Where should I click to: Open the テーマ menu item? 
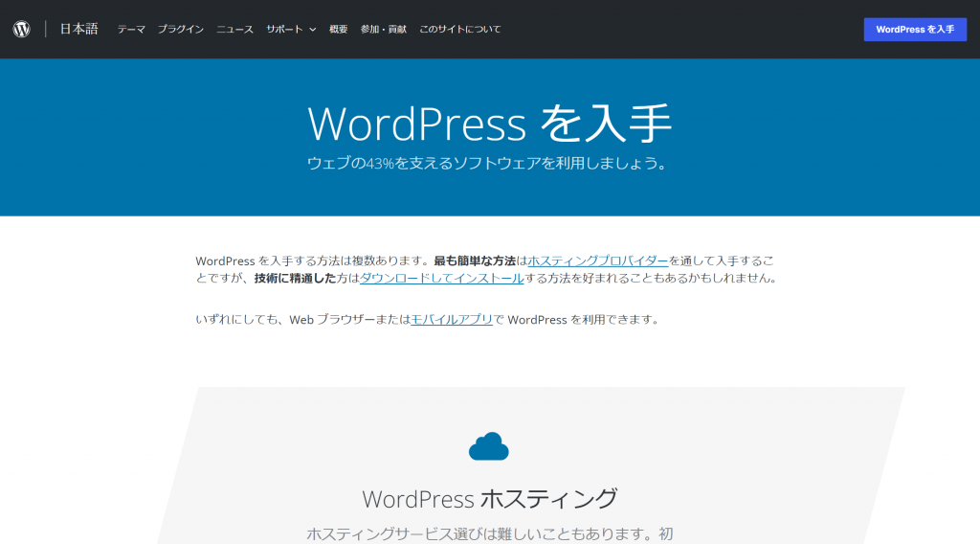[131, 30]
